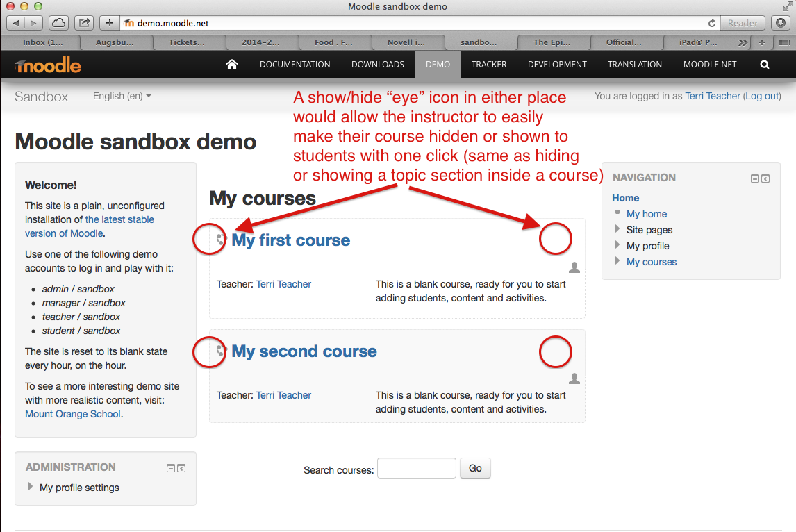Open MOODLE.NET menu item

[710, 65]
